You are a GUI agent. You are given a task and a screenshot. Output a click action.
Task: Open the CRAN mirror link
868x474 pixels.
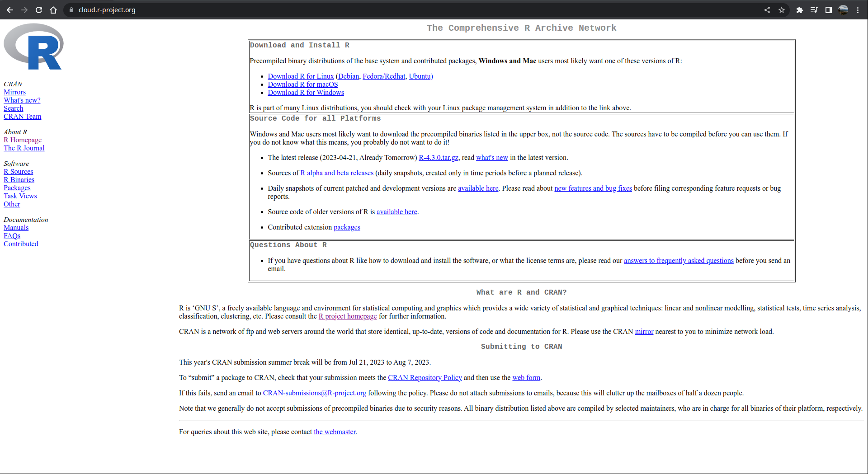pos(644,332)
